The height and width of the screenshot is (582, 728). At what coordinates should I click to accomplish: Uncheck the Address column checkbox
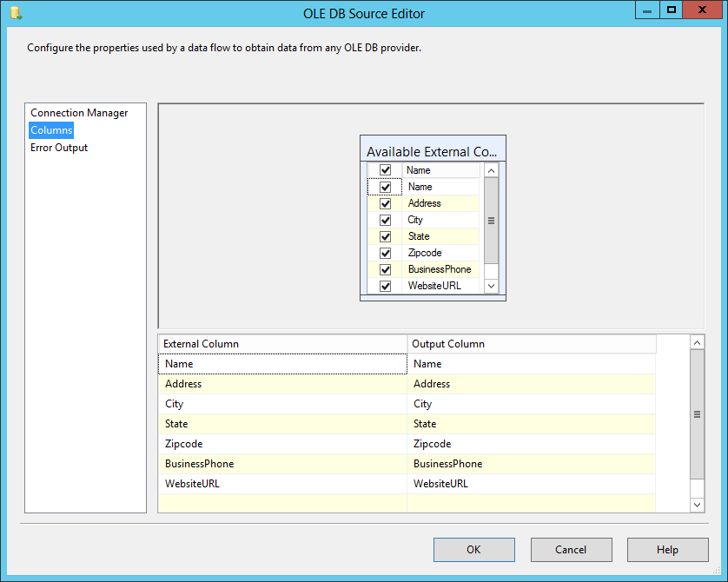[384, 202]
